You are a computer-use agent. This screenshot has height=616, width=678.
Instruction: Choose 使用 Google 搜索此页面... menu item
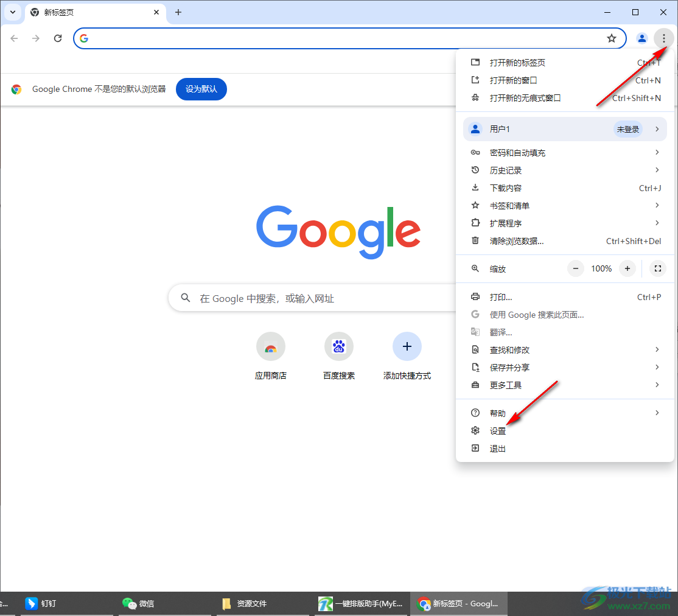565,315
